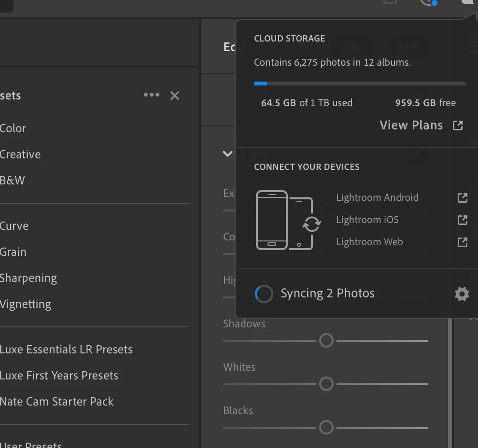
Task: Click the syncing progress spinner icon
Action: [264, 294]
